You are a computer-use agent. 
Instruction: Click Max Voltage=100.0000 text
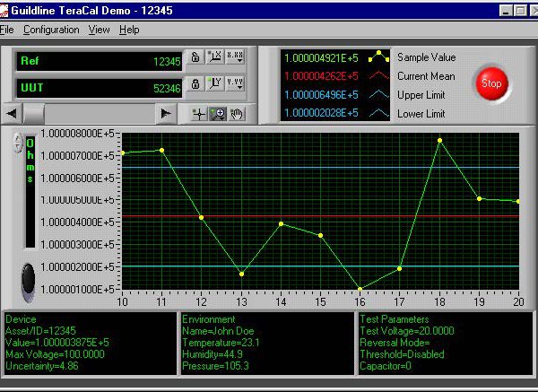coord(55,354)
